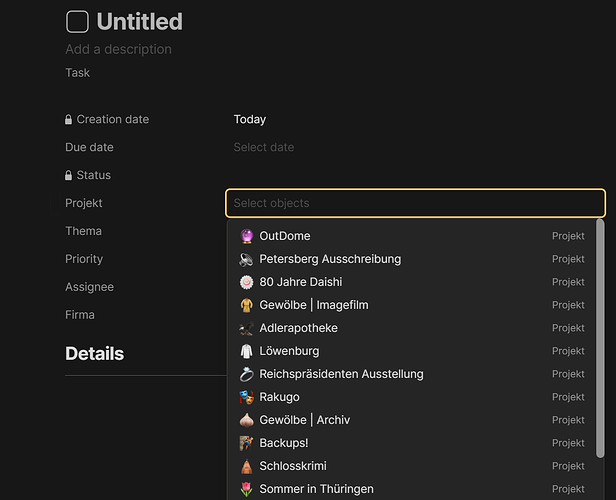Click the crystal ball icon beside OutDome
The width and height of the screenshot is (616, 500).
pyautogui.click(x=246, y=236)
